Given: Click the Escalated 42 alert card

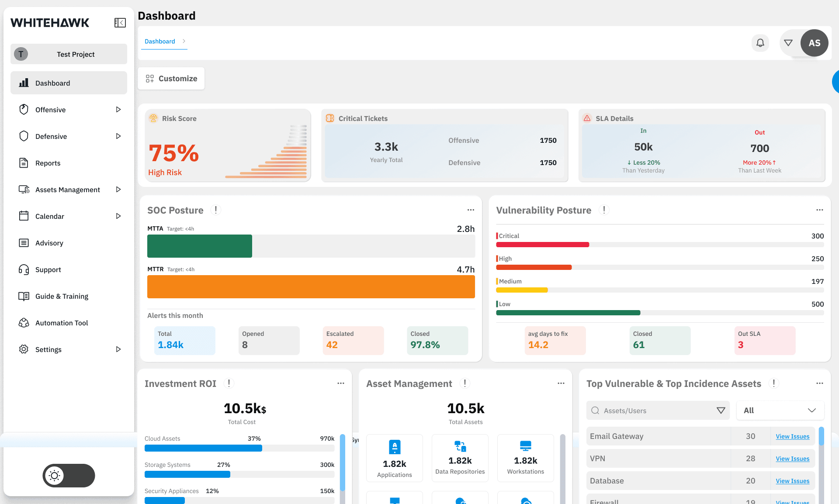Looking at the screenshot, I should point(354,340).
